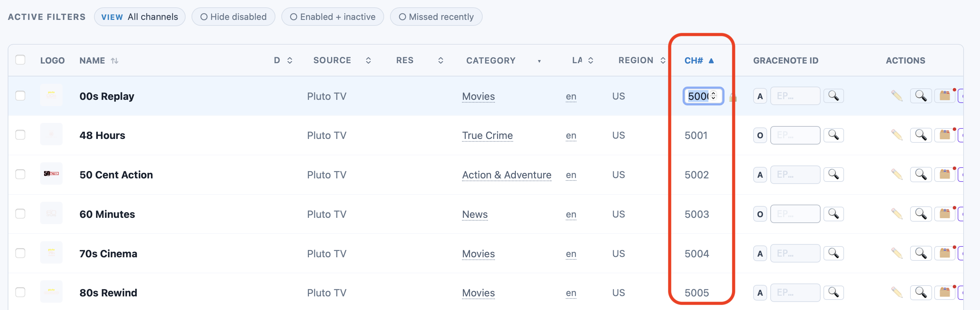Click the A button in 50 Cent Action row

tap(760, 175)
